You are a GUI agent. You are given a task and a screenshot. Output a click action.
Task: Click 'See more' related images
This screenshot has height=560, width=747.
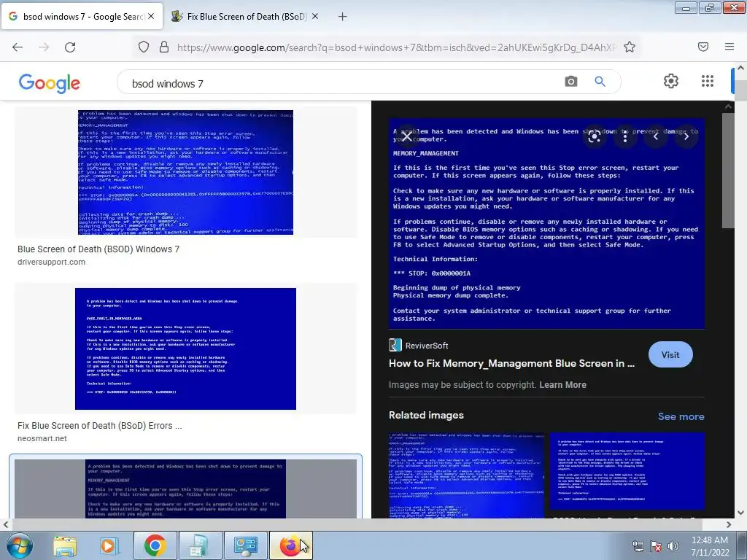(681, 416)
